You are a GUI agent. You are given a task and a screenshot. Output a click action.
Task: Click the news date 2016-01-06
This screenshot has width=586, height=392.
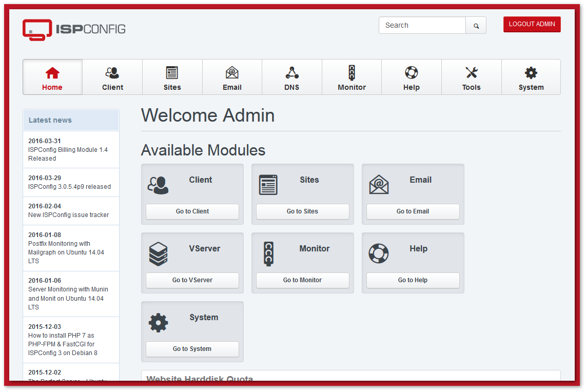click(45, 281)
